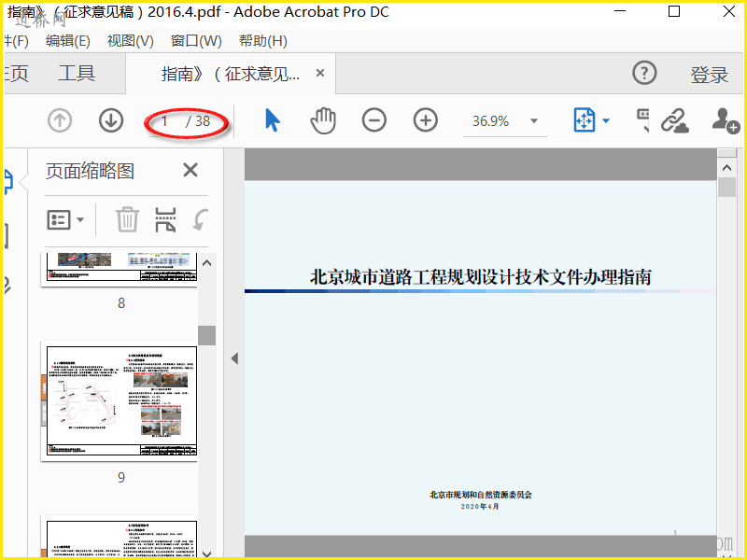
Task: Open thumbnail options list dropdown
Action: coord(65,220)
